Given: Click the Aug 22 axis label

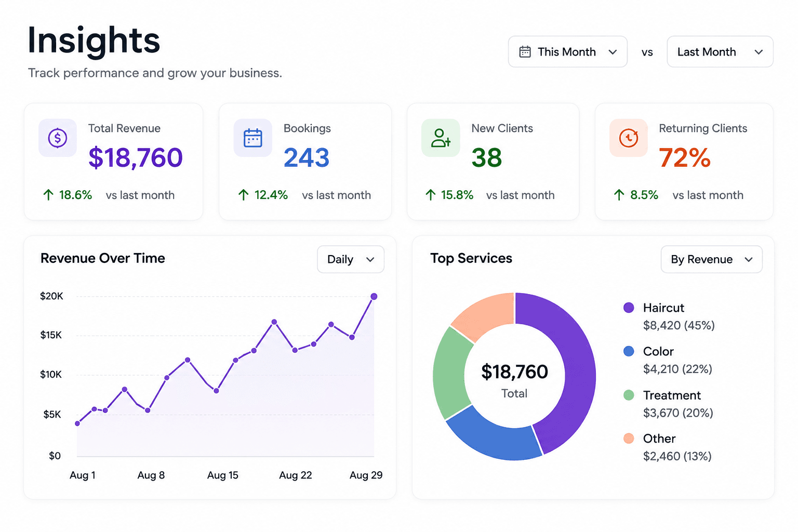Looking at the screenshot, I should pos(296,475).
